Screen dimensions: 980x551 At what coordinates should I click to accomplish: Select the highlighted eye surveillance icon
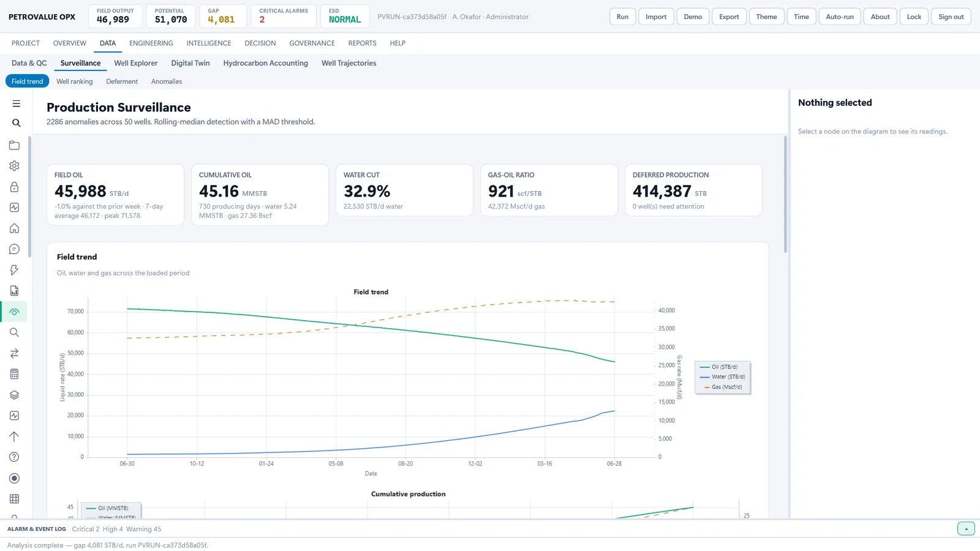pyautogui.click(x=14, y=312)
